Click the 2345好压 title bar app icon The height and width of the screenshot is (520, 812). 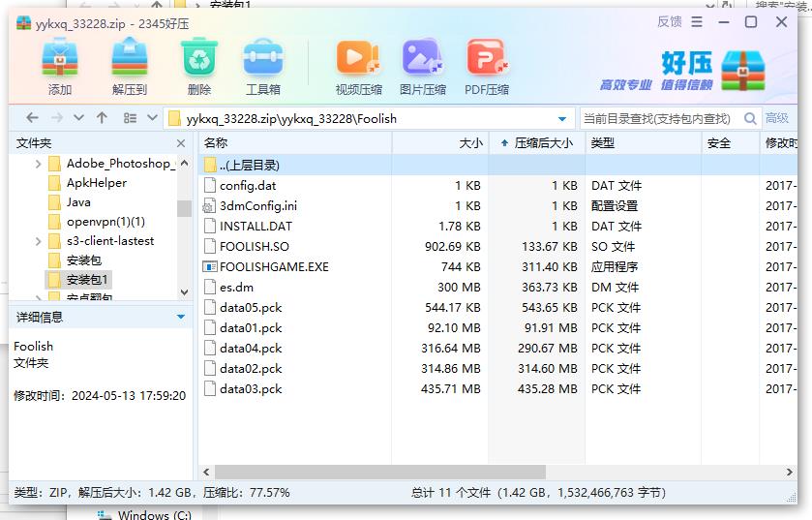click(x=23, y=23)
